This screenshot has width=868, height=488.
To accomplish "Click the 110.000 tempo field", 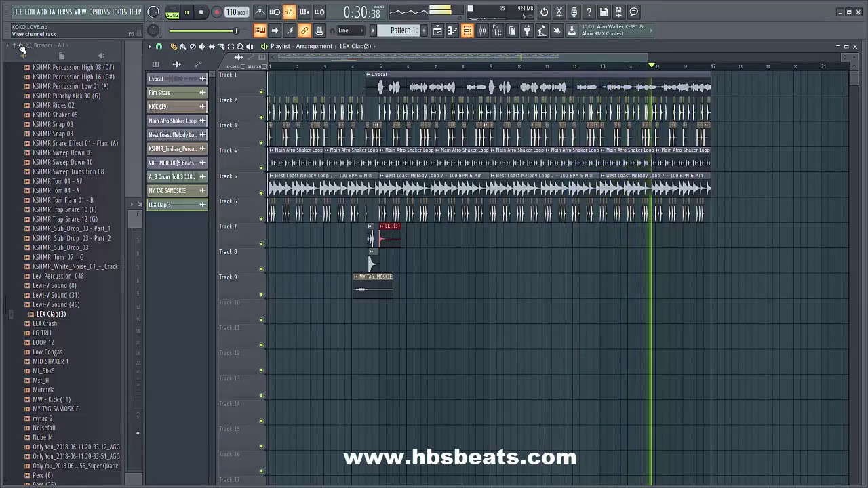I will point(236,12).
